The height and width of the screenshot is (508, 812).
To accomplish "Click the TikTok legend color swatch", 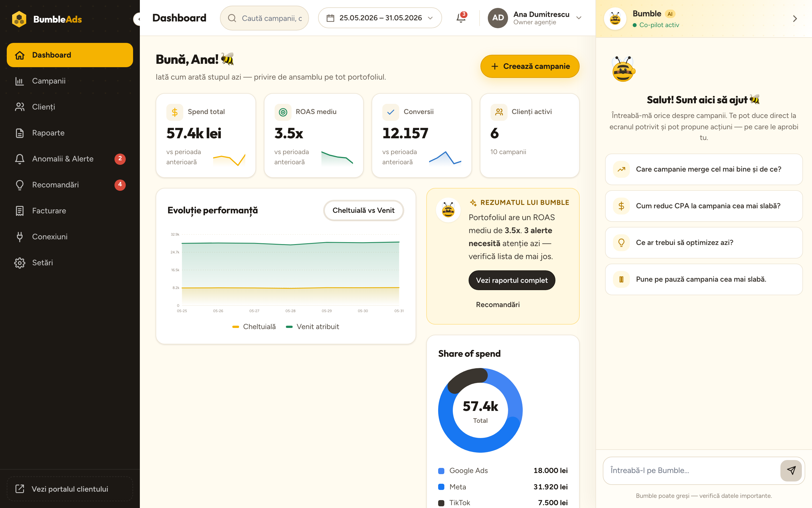I will pos(441,503).
